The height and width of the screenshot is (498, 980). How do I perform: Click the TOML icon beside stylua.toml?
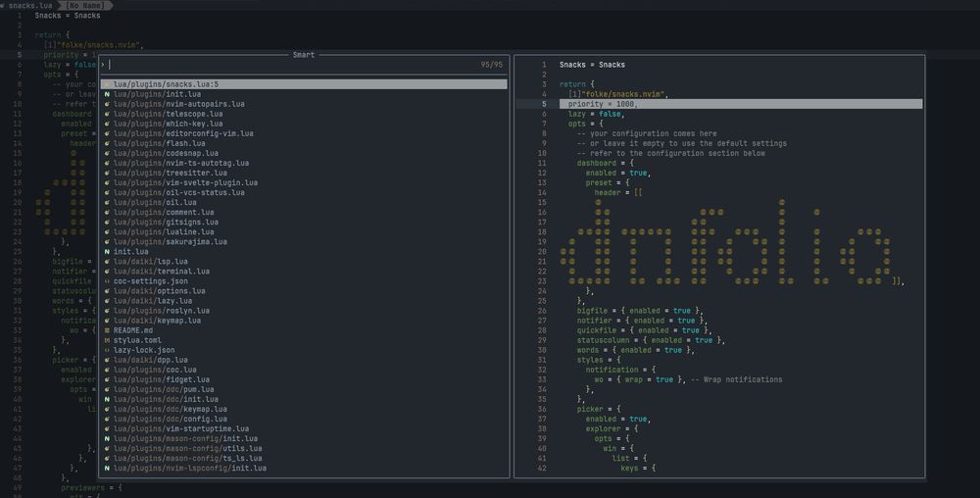(107, 340)
